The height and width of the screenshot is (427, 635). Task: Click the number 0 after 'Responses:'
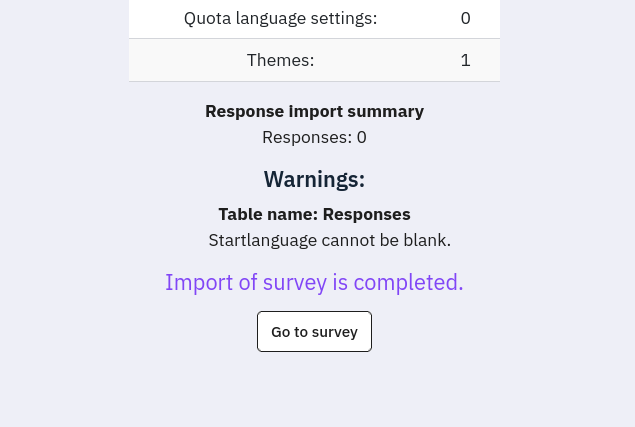click(361, 137)
